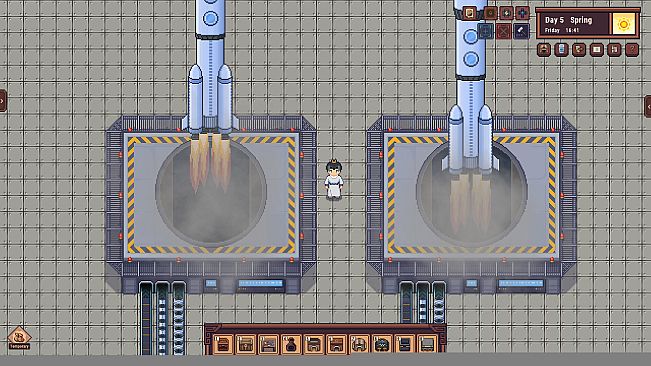The image size is (651, 366).
Task: Select hotbar slot 4 flask bottle item
Action: coord(291,344)
